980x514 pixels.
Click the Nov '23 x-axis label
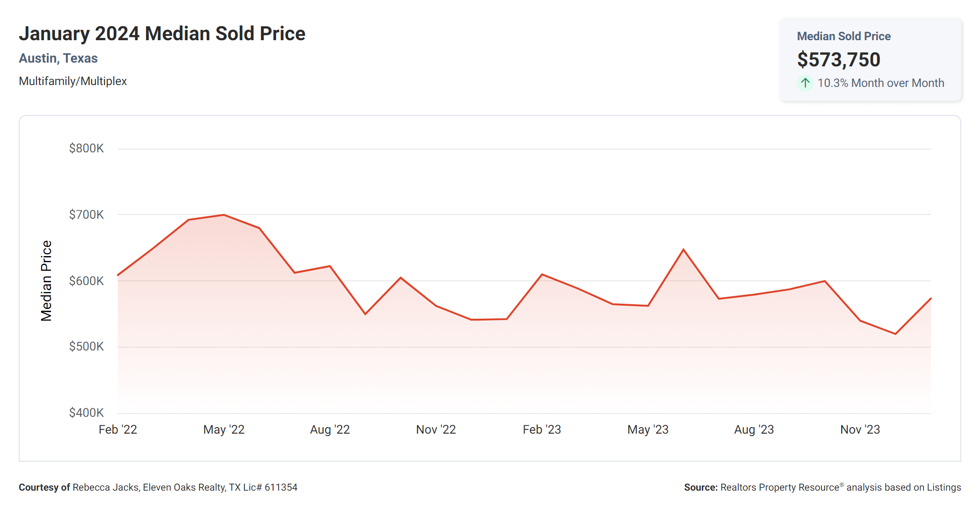(860, 429)
